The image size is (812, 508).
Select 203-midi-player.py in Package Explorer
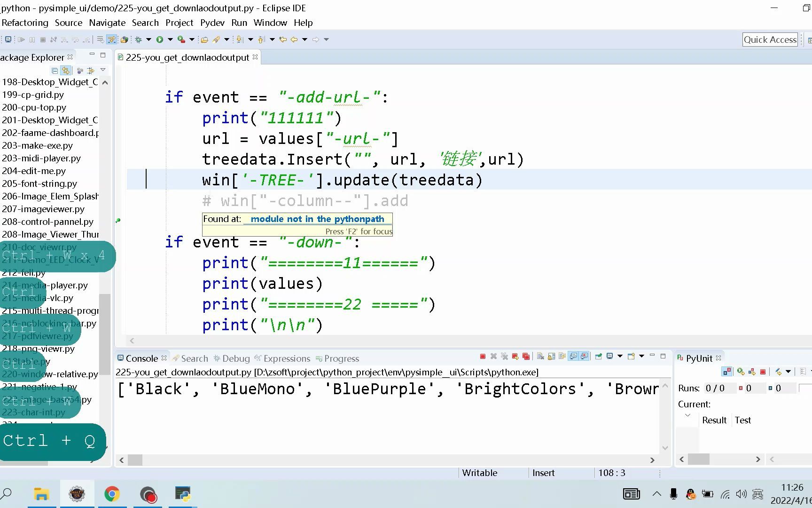coord(41,158)
